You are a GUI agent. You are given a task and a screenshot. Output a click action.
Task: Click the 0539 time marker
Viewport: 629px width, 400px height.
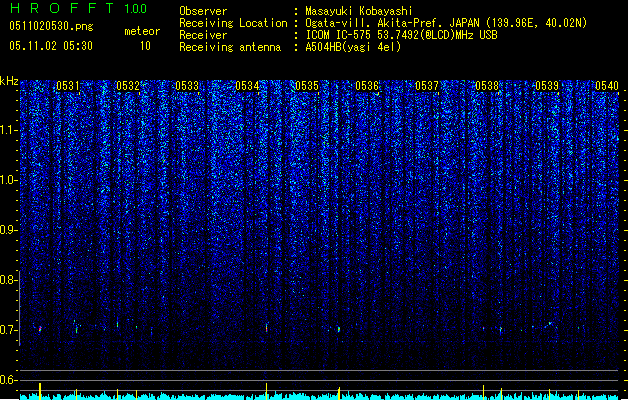click(x=547, y=86)
